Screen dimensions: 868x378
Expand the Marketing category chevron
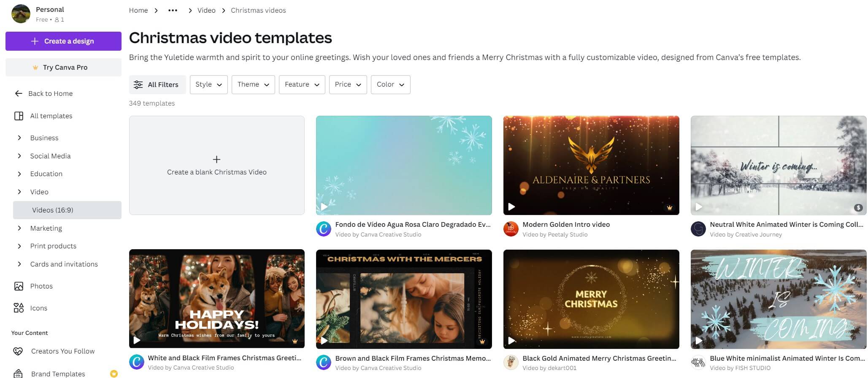(19, 228)
